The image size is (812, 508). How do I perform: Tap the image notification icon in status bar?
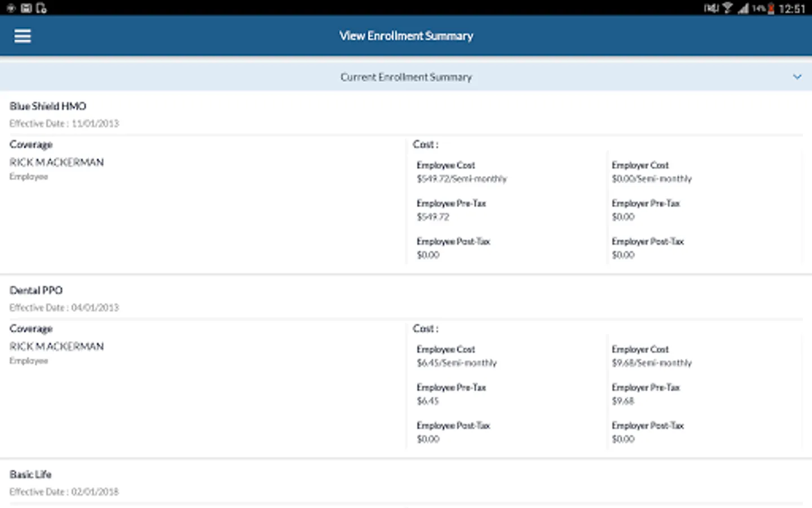pyautogui.click(x=26, y=8)
